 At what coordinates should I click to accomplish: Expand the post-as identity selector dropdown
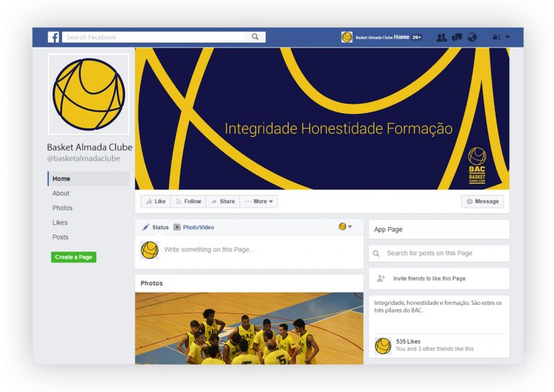pyautogui.click(x=346, y=226)
